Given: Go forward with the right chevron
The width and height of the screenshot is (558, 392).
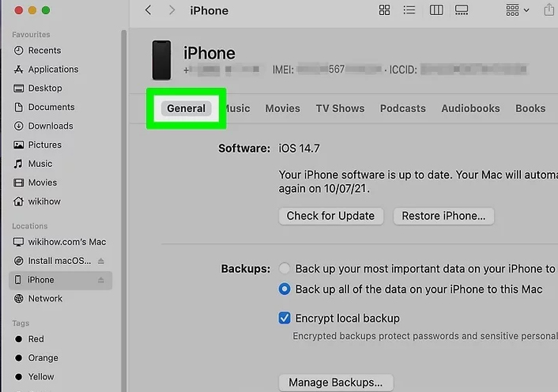Looking at the screenshot, I should click(172, 10).
